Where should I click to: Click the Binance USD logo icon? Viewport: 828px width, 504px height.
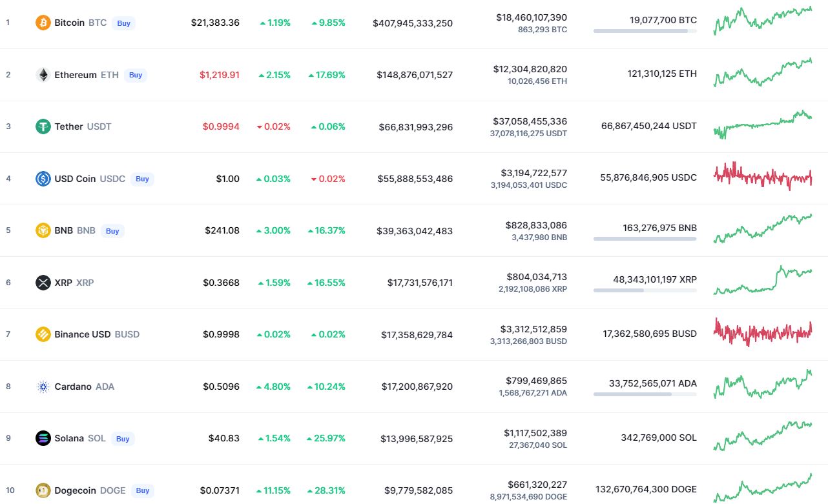click(x=43, y=334)
